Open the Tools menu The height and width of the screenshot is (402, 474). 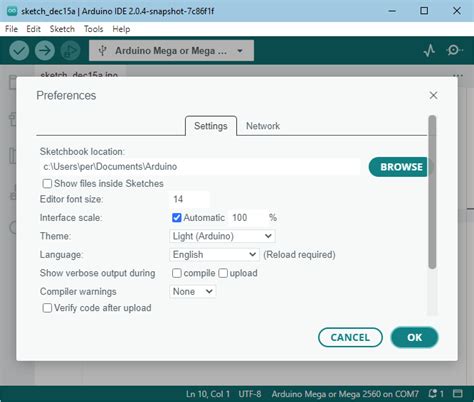tap(93, 29)
